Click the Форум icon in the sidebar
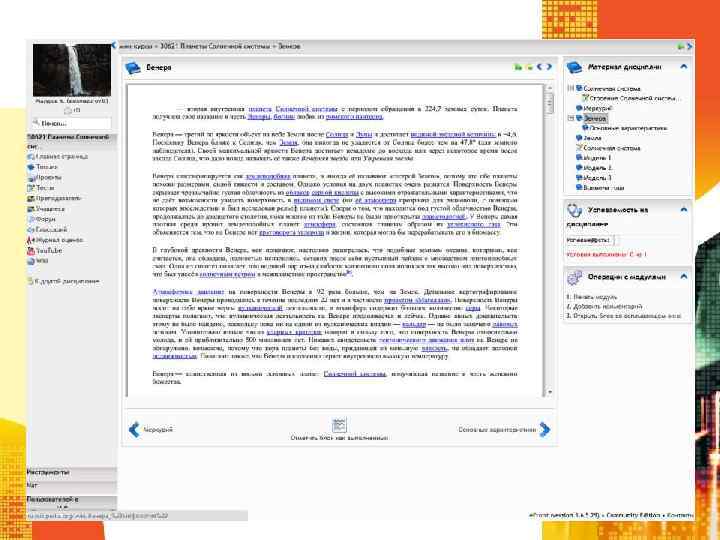The image size is (720, 540). click(31, 219)
